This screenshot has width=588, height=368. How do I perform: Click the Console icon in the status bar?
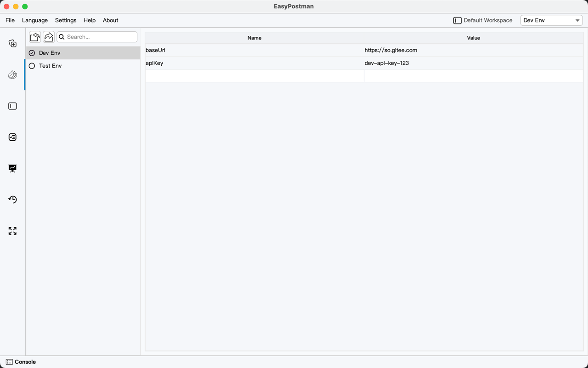[x=9, y=362]
